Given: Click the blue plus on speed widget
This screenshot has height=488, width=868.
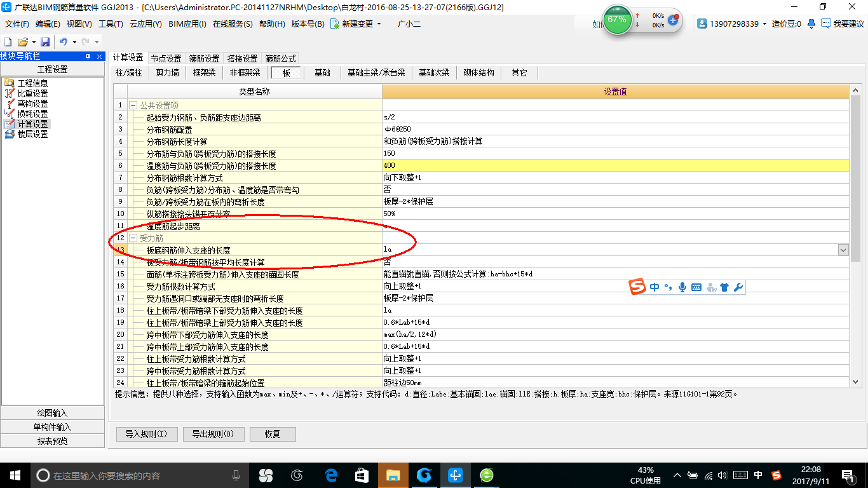Looking at the screenshot, I should coord(674,20).
